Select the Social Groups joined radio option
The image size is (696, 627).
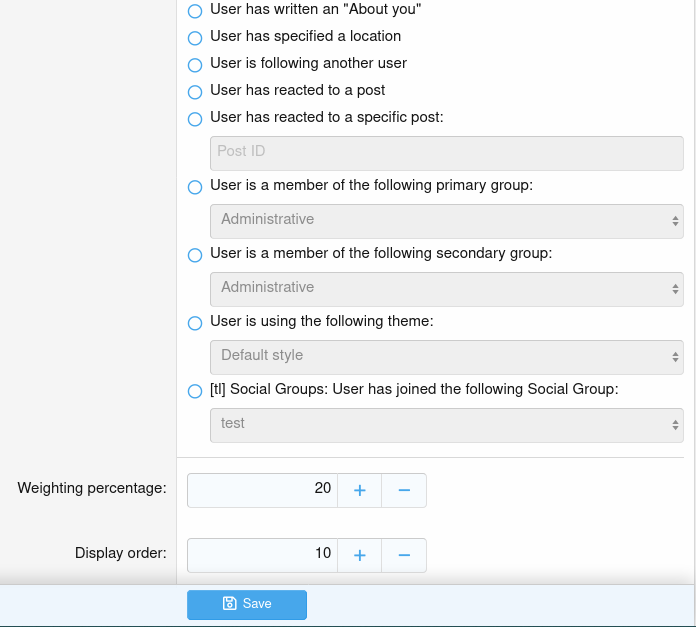coord(195,391)
